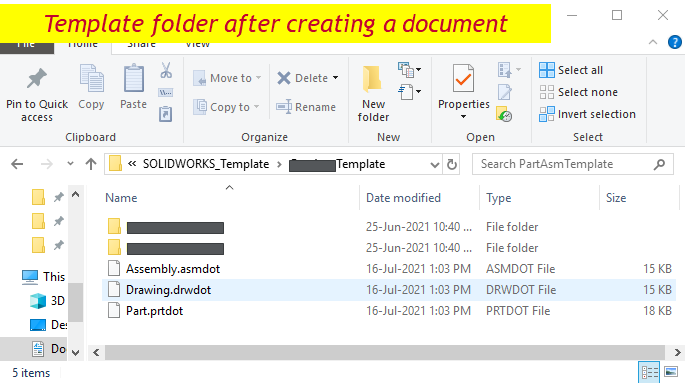Click the Copy path icon
The width and height of the screenshot is (685, 383).
click(x=166, y=93)
